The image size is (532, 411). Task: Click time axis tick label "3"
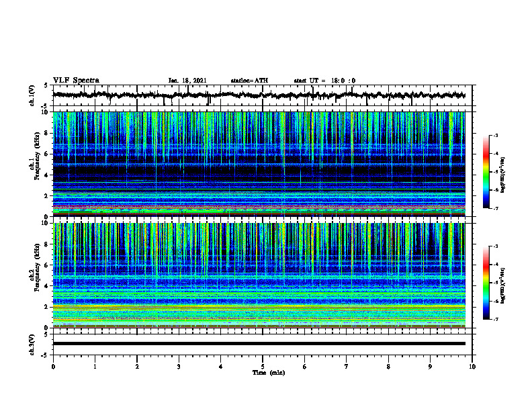[x=179, y=367]
